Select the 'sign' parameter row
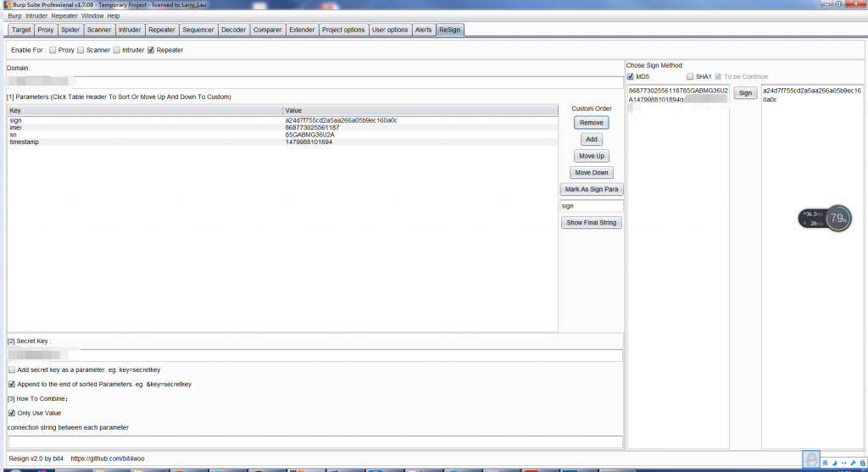Viewport: 868px width, 472px height. 282,120
